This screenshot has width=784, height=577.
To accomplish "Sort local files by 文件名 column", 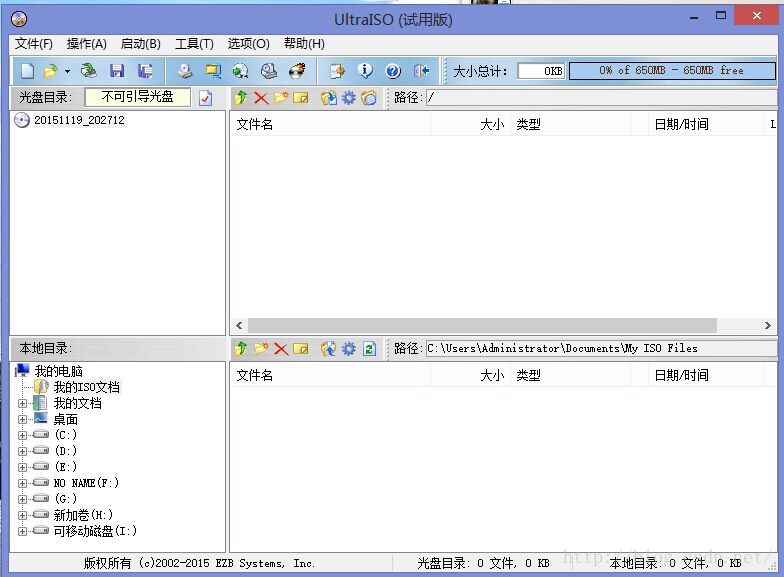I will pyautogui.click(x=330, y=375).
